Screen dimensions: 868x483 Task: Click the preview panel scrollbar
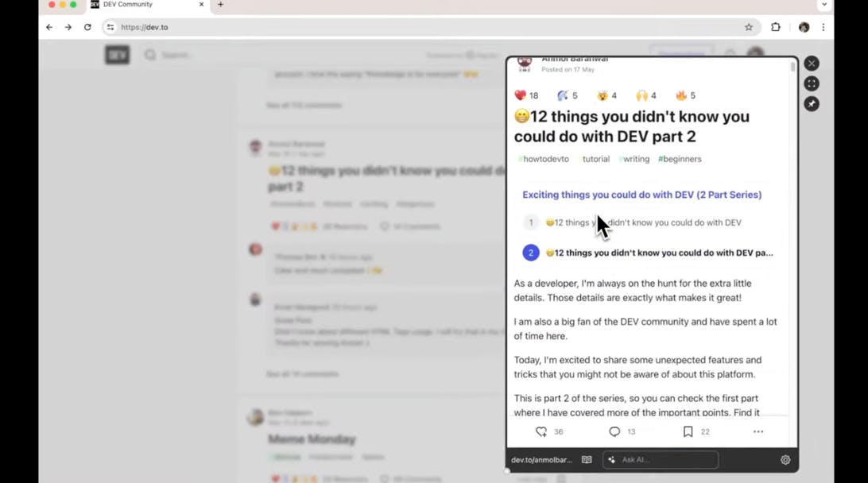point(792,67)
